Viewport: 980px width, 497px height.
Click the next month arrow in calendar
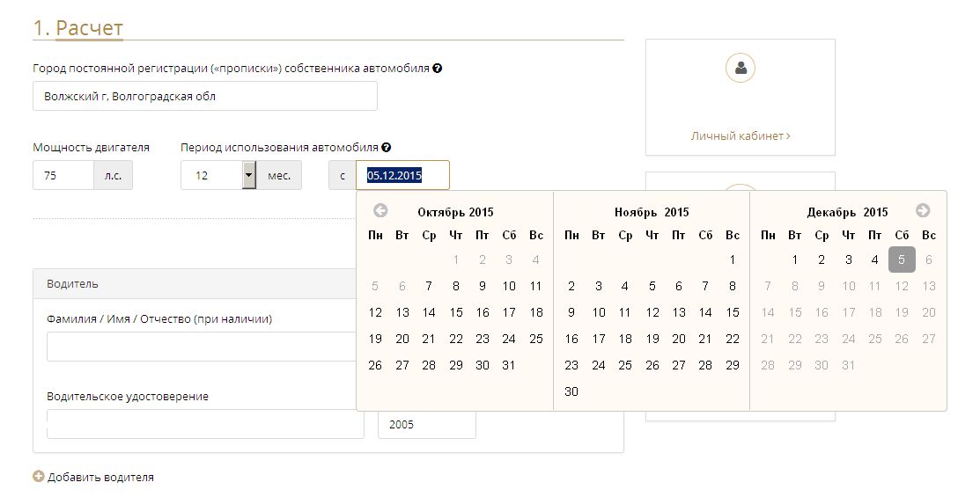pyautogui.click(x=923, y=210)
